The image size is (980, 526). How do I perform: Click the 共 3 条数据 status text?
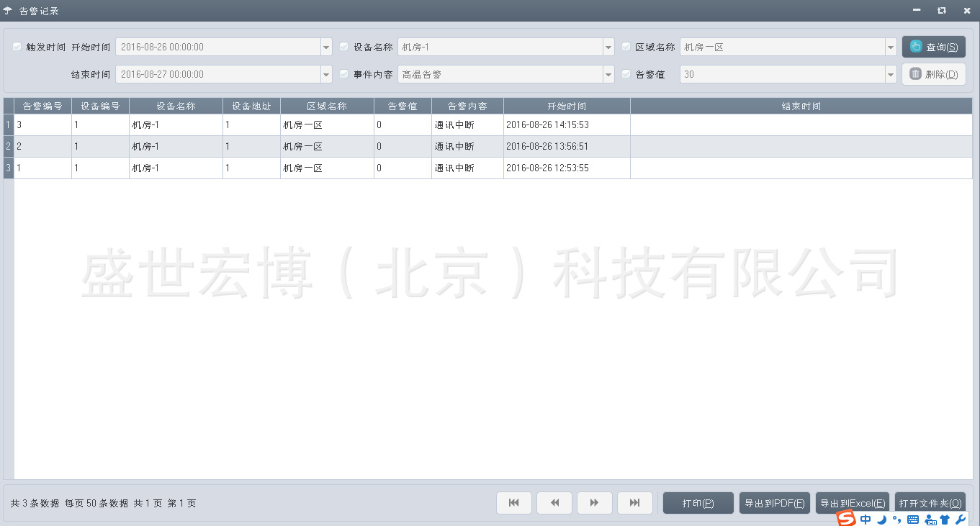click(x=35, y=503)
